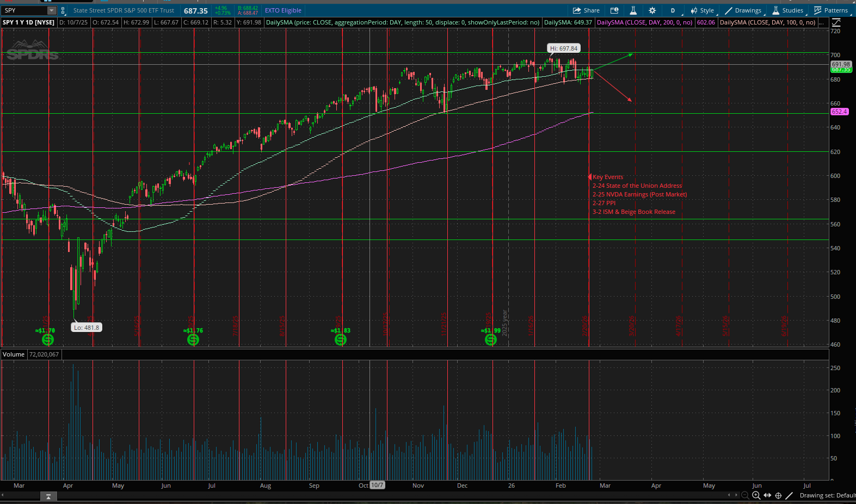Image resolution: width=856 pixels, height=504 pixels.
Task: Click the 3/20/26 expiration date marker
Action: click(x=632, y=325)
